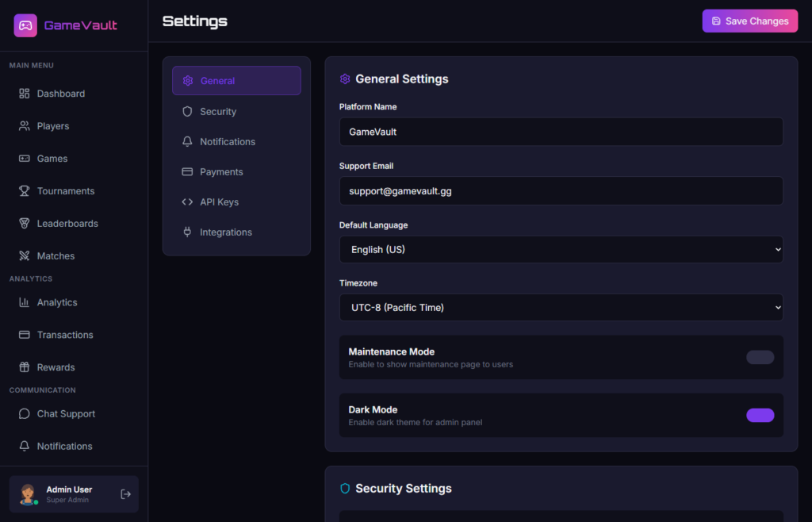
Task: Click 'Enable to show maintenance page to users' text
Action: coord(431,365)
